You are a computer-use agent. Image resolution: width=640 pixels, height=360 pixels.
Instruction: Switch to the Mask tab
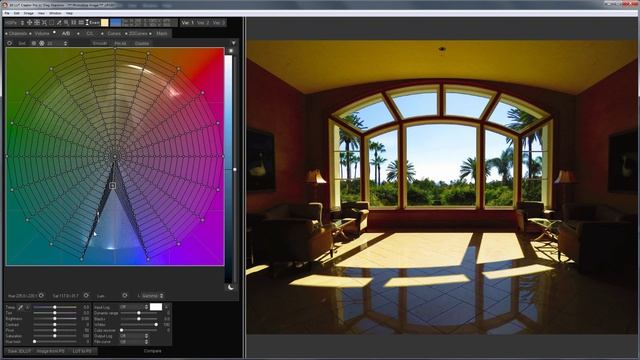point(162,33)
